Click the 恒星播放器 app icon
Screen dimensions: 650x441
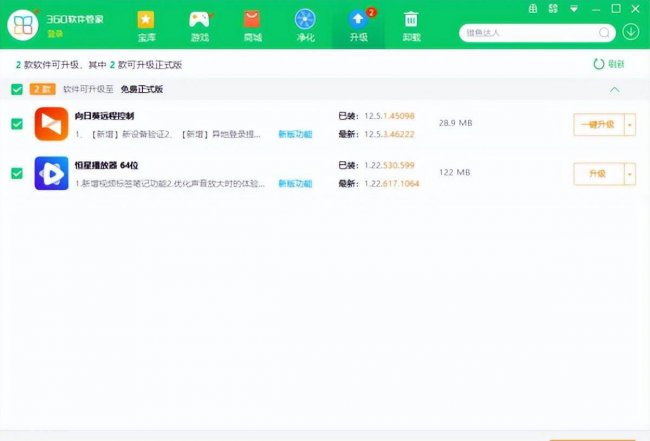(51, 173)
